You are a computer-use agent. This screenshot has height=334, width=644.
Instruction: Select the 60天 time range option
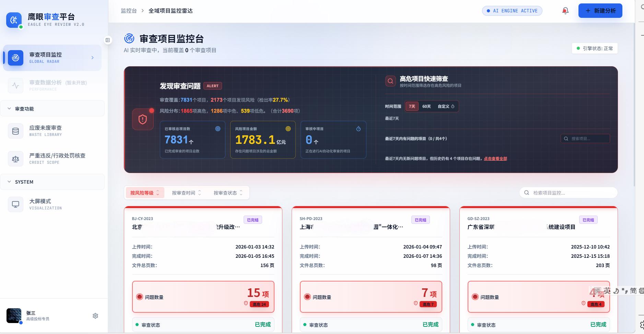[x=426, y=106]
